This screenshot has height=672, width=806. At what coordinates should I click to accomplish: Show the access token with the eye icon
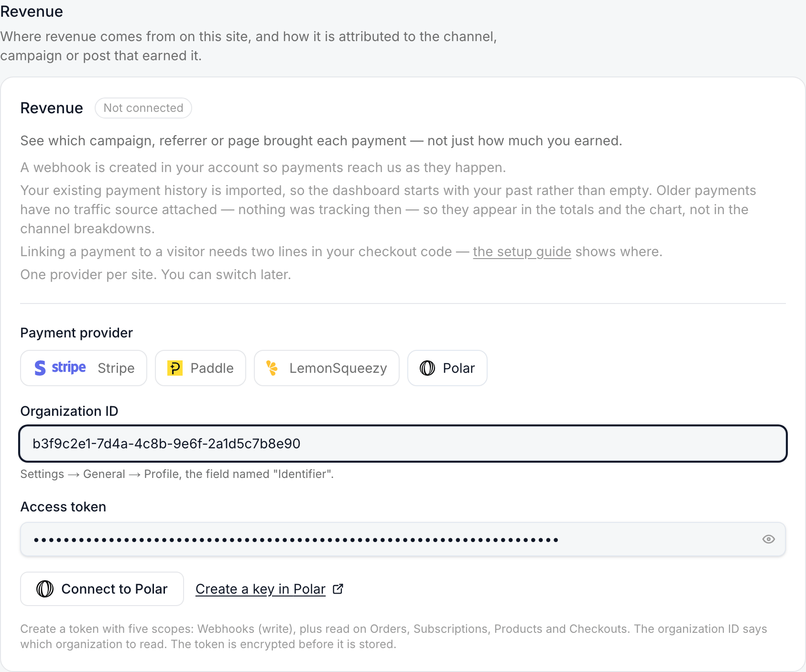(x=768, y=539)
